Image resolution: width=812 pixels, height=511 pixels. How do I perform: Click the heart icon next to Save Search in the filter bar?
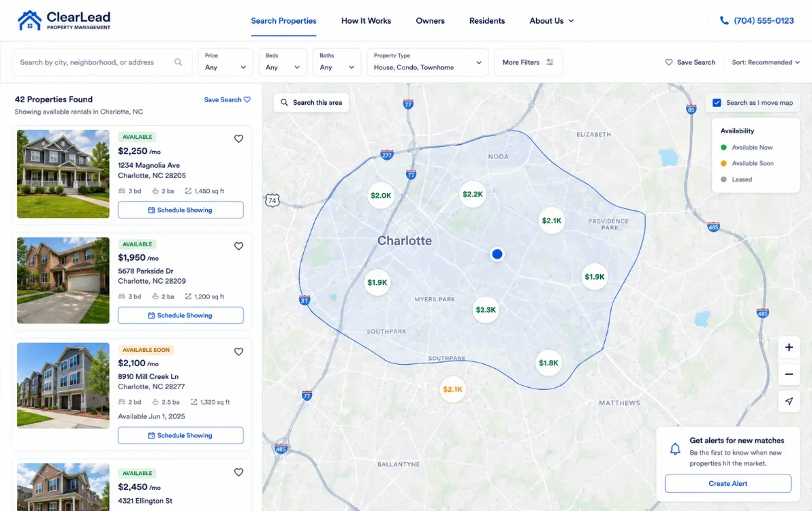[x=669, y=62]
